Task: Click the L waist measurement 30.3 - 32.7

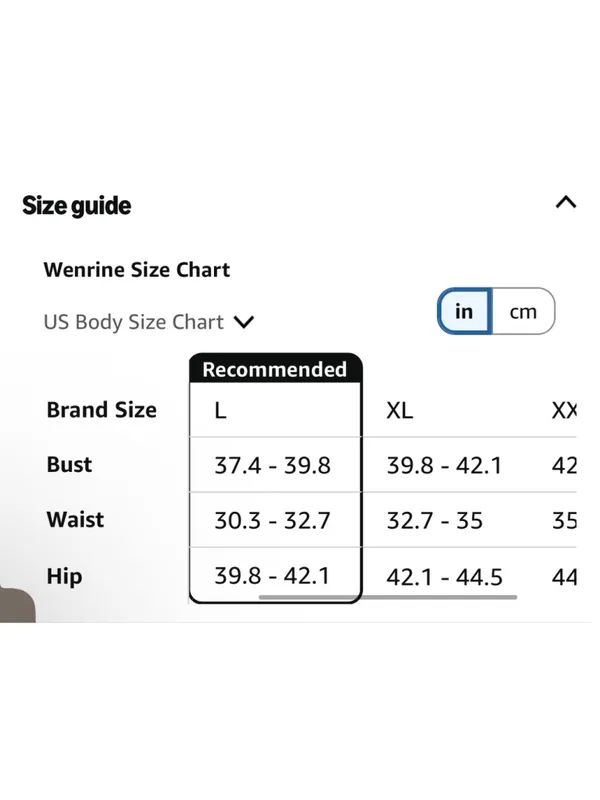Action: coord(272,520)
